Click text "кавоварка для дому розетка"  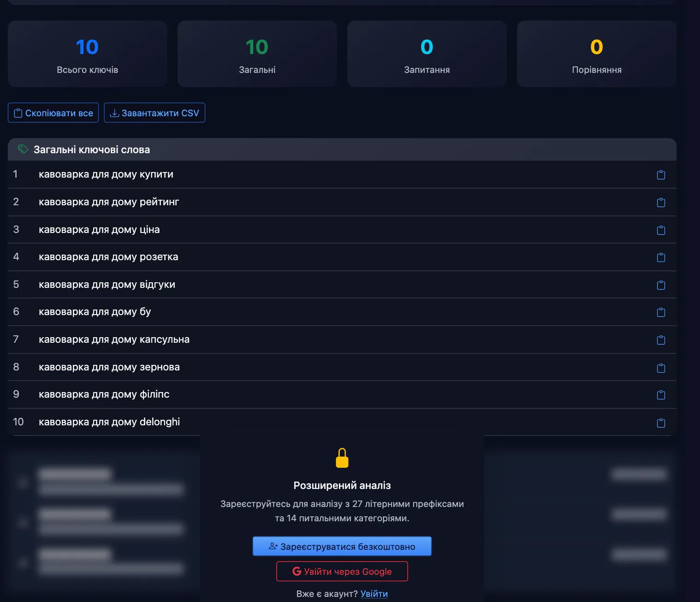point(108,257)
